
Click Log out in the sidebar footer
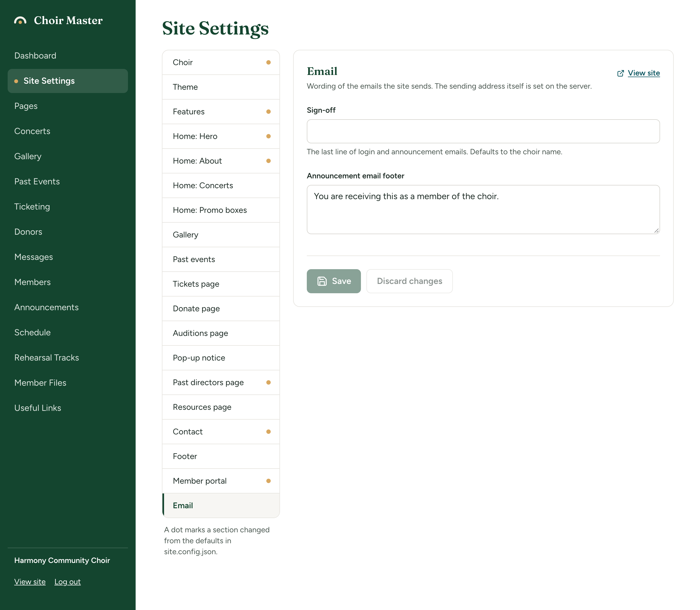[67, 582]
